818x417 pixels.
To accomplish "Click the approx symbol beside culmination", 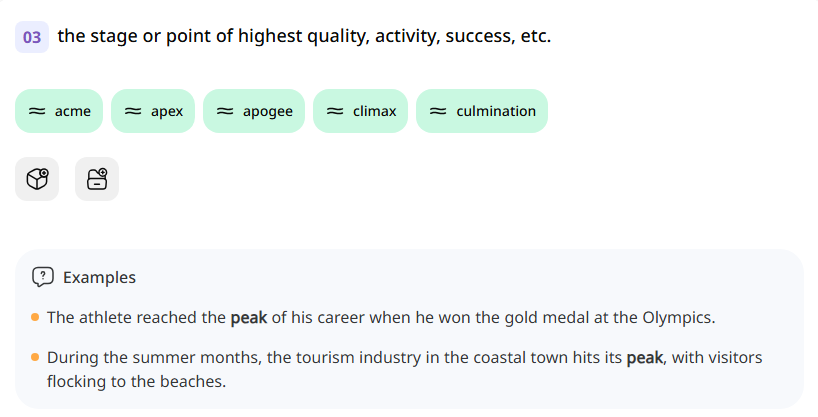I will (437, 111).
